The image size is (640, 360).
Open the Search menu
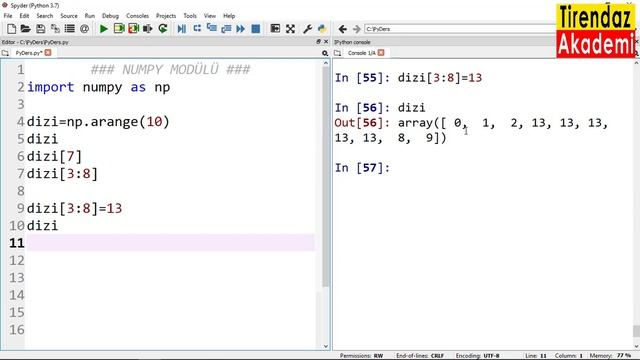(x=44, y=16)
